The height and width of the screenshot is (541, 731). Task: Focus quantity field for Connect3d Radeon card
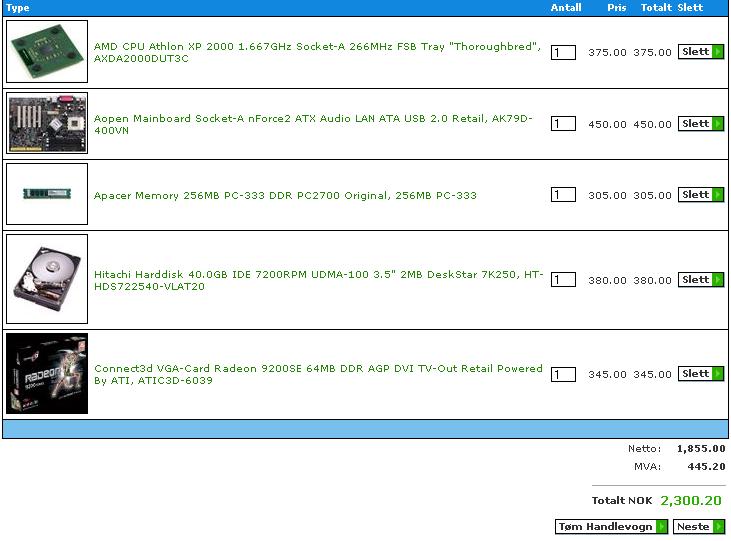point(563,374)
